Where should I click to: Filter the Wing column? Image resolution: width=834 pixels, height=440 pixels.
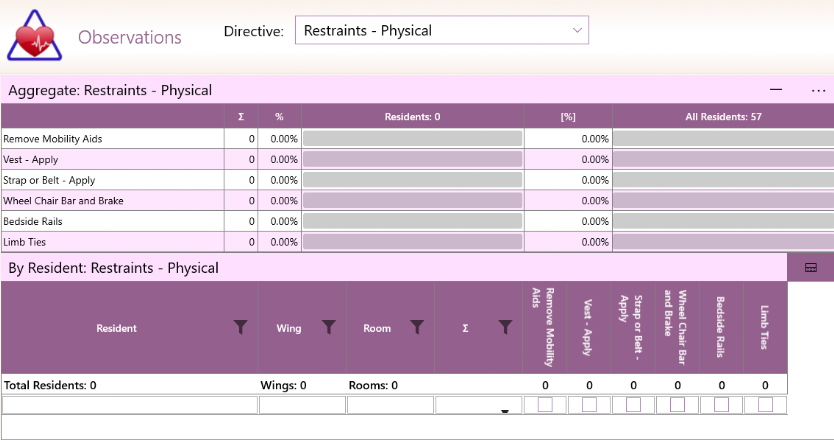[x=329, y=327]
